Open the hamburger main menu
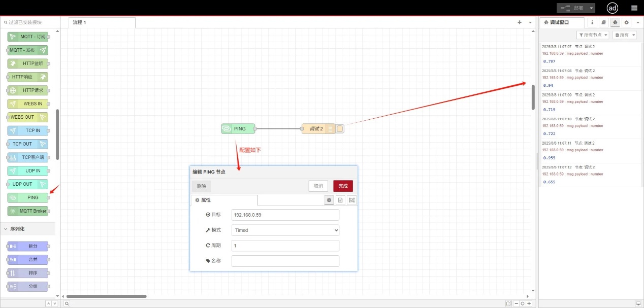 tap(634, 8)
